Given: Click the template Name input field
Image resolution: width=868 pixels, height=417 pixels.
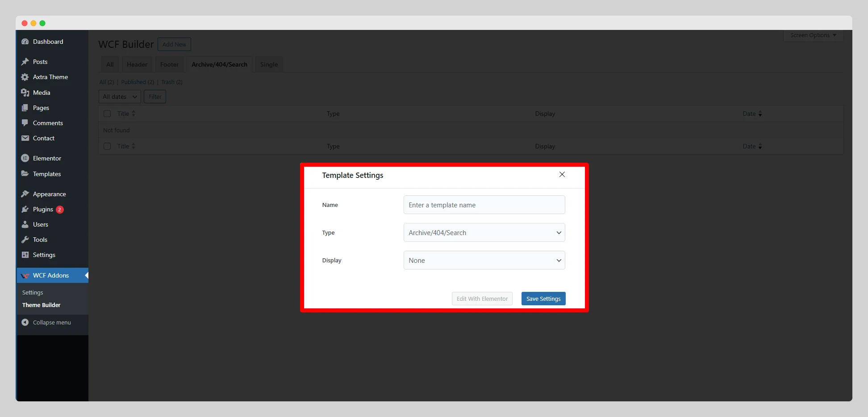Looking at the screenshot, I should point(484,205).
